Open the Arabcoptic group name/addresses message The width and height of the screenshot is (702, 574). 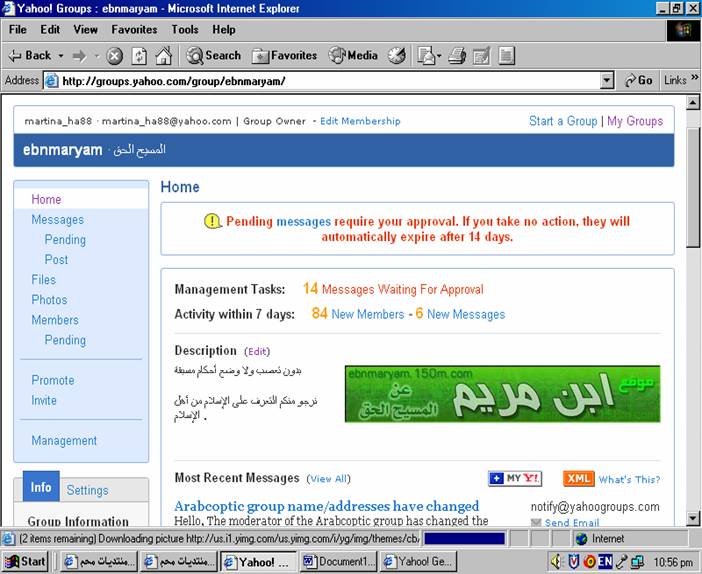click(326, 506)
